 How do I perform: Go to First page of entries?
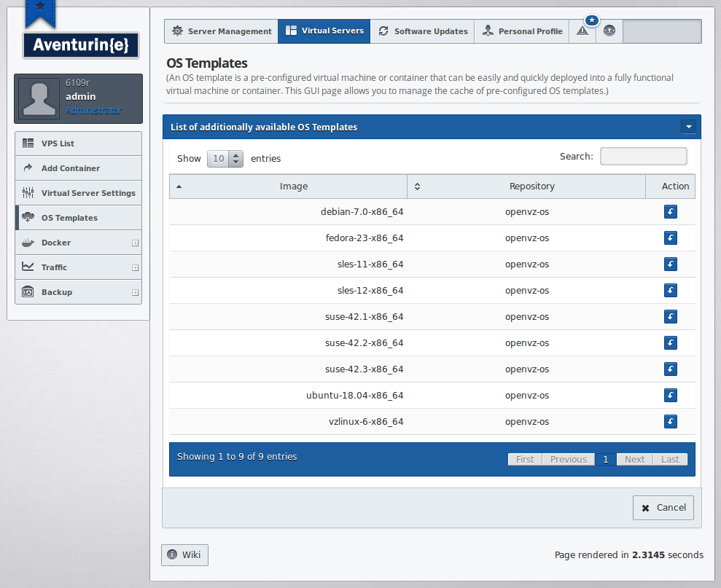[x=525, y=459]
